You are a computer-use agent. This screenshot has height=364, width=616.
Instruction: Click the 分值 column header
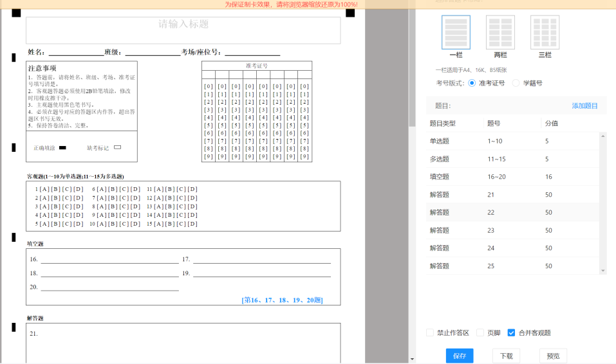(x=552, y=123)
